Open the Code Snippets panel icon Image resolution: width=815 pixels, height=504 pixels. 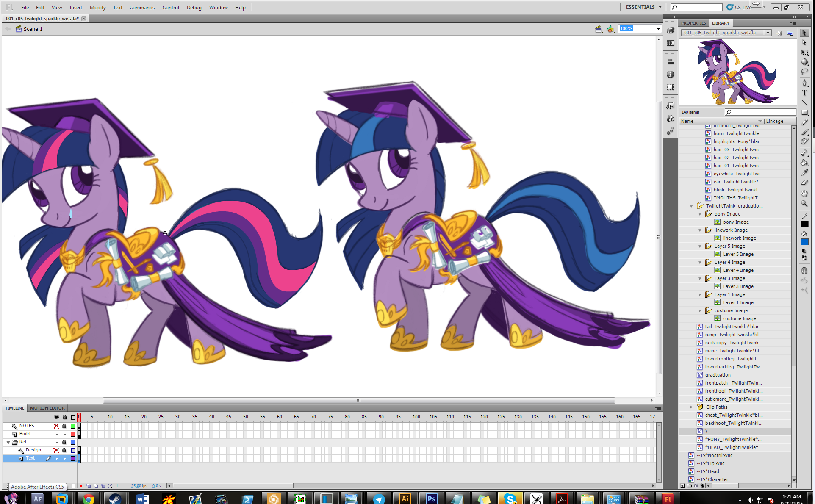click(671, 106)
